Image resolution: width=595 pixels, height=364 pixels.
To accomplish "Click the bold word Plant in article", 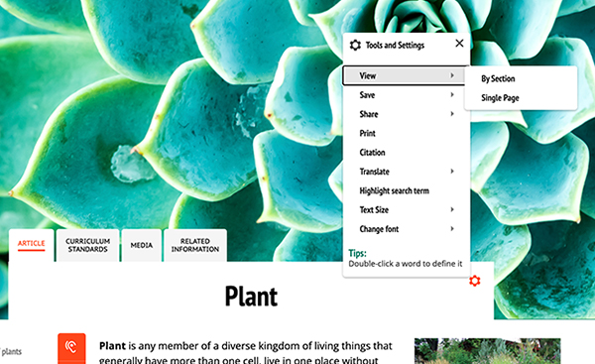I will (112, 346).
